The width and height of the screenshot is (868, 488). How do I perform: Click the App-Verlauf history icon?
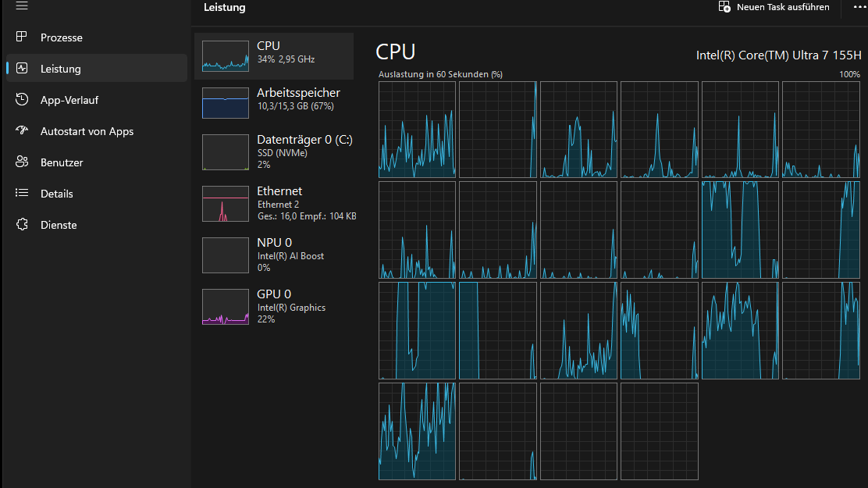coord(22,99)
